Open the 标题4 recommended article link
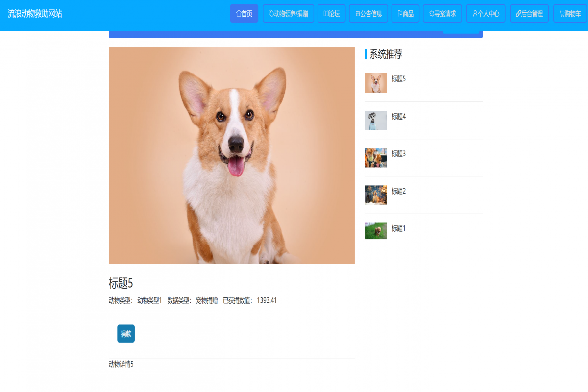The image size is (588, 392). click(x=398, y=117)
